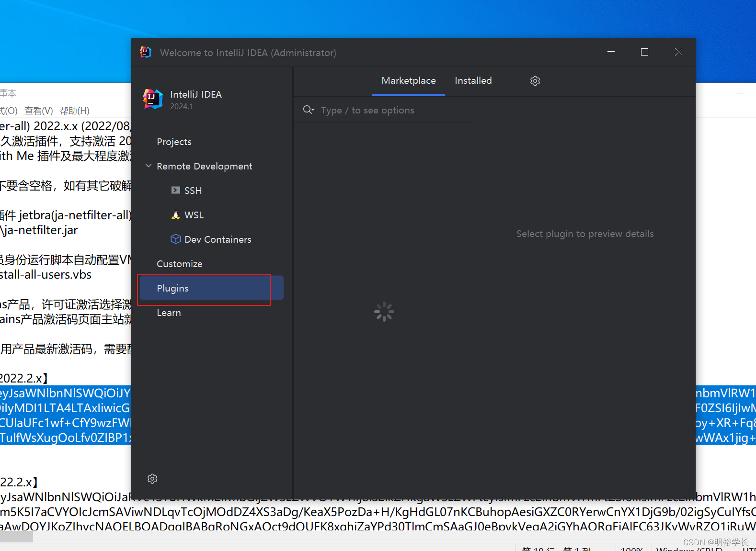This screenshot has width=756, height=551.
Task: Click the Windows (CRLF) status bar entry
Action: (689, 549)
